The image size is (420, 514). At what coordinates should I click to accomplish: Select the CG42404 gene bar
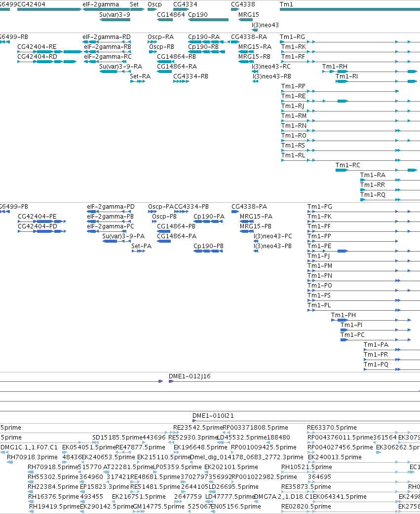[49, 9]
